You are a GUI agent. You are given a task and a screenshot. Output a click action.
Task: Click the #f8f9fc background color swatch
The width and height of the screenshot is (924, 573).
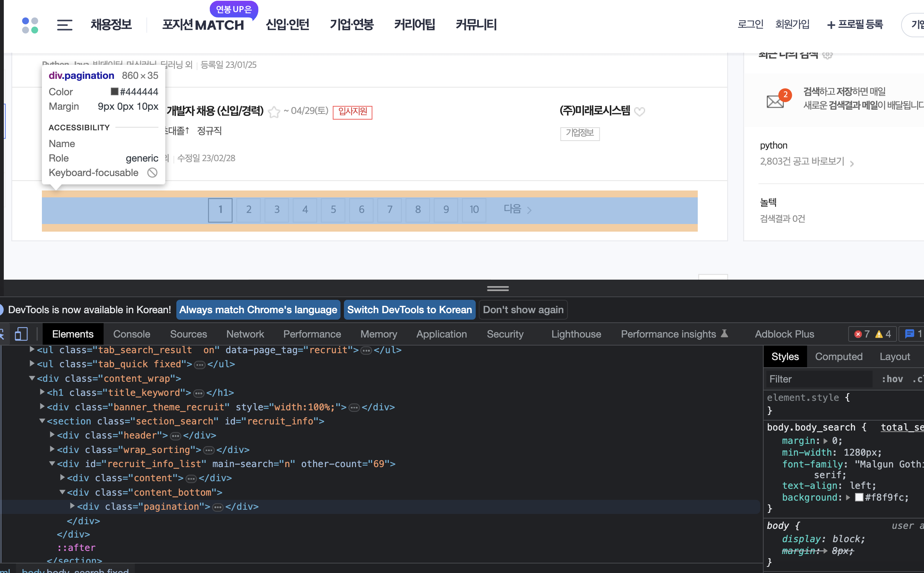pyautogui.click(x=859, y=497)
